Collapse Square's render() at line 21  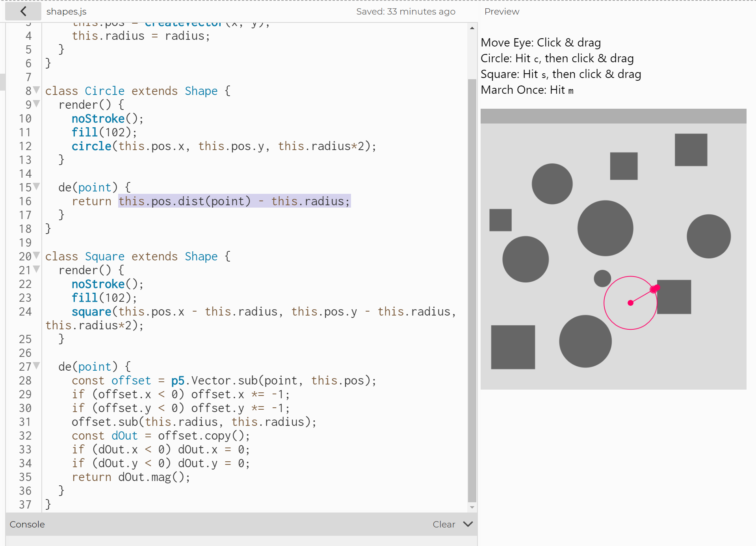point(37,269)
